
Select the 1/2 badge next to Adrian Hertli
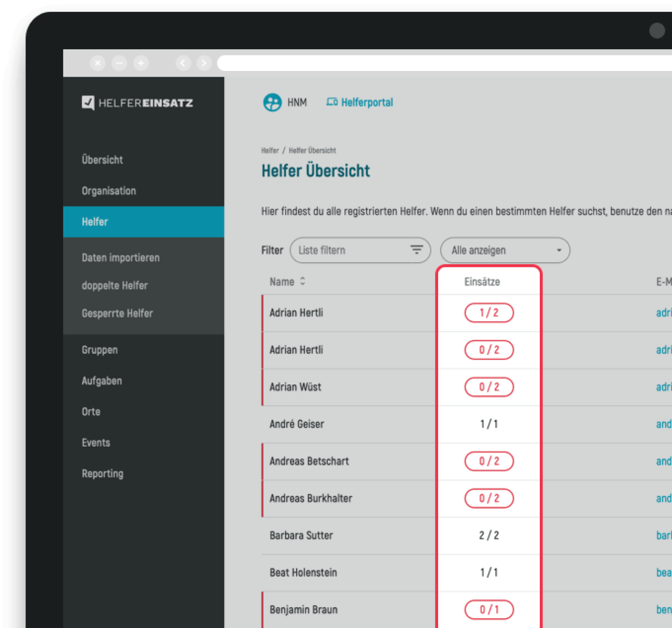[488, 313]
